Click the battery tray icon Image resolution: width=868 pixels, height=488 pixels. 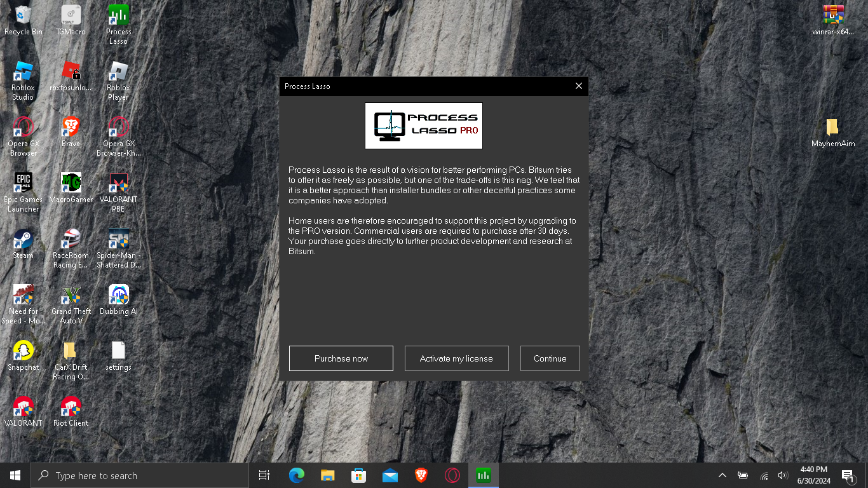click(743, 475)
